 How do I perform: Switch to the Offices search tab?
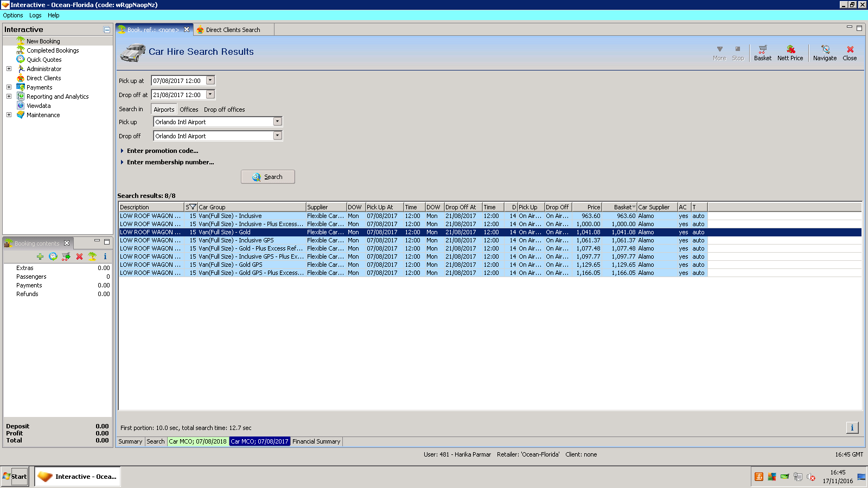click(189, 110)
